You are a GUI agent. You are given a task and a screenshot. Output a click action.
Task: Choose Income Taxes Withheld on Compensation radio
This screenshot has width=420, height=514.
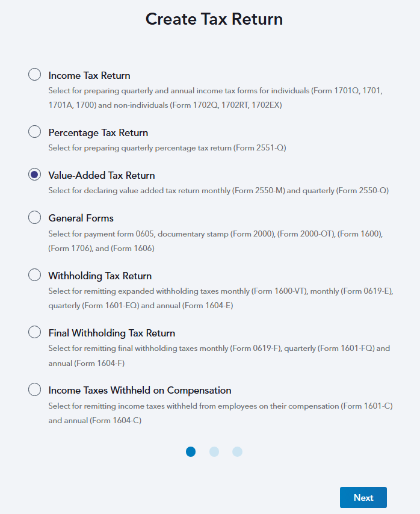pos(34,389)
